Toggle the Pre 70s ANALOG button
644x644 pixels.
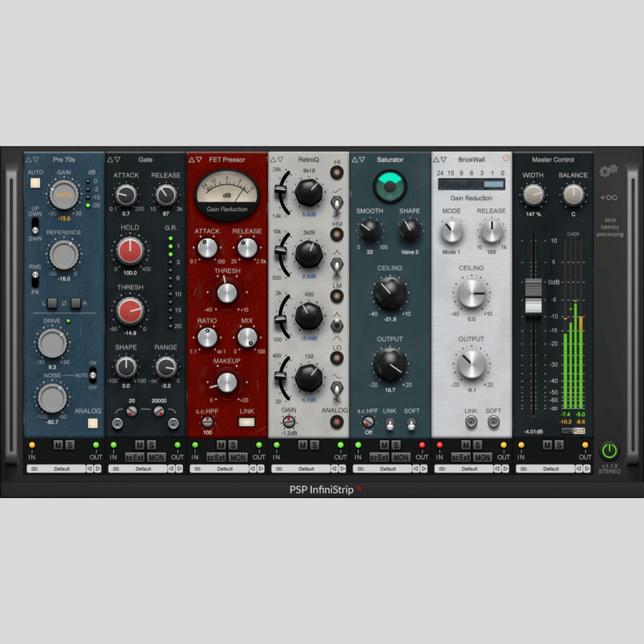pos(93,423)
